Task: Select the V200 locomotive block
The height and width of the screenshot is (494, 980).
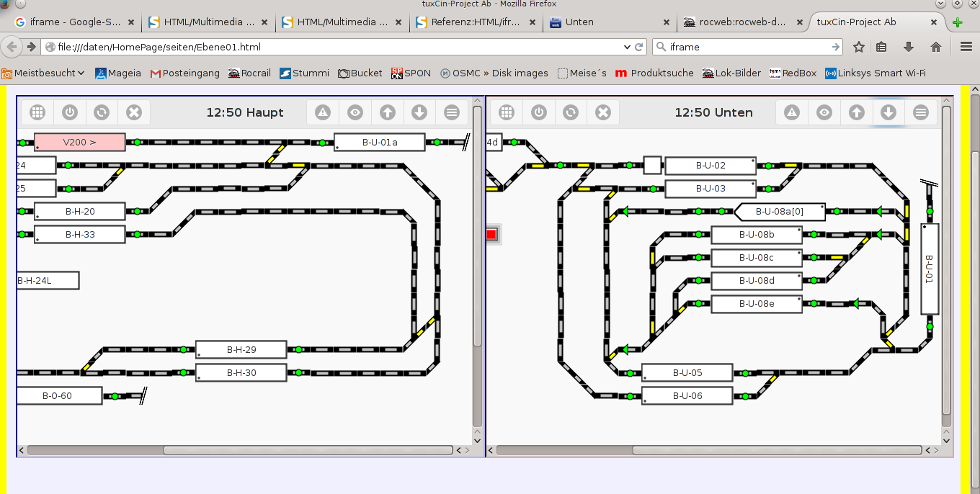Action: (80, 143)
